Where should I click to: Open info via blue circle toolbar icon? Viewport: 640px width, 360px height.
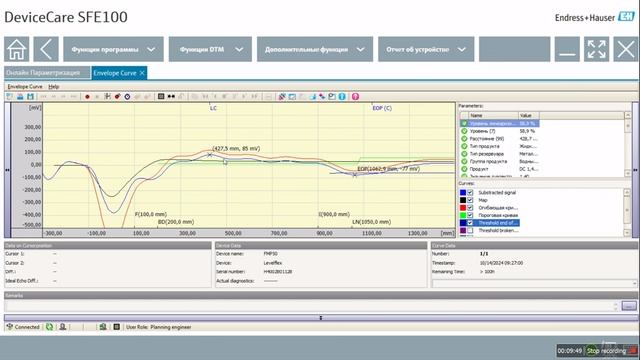pyautogui.click(x=342, y=97)
